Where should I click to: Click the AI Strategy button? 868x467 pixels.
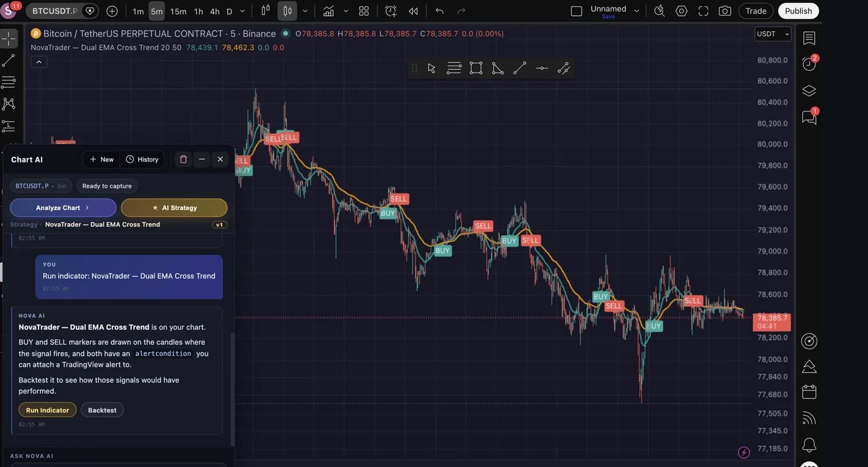tap(174, 208)
